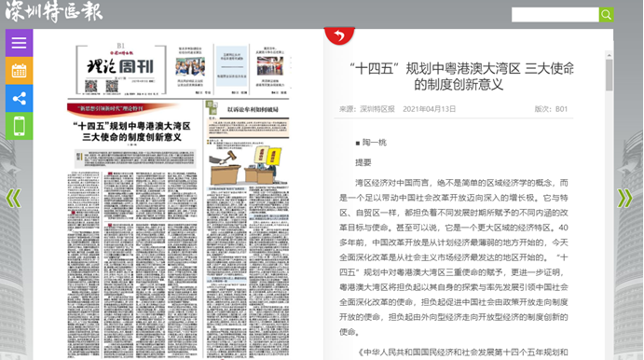Click the red back arrow button
This screenshot has height=360, width=644.
(339, 35)
